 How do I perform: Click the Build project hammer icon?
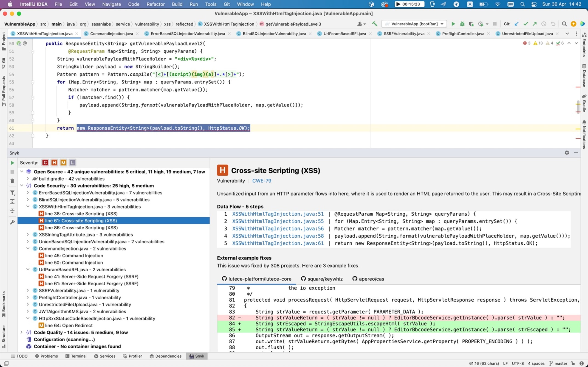(374, 24)
